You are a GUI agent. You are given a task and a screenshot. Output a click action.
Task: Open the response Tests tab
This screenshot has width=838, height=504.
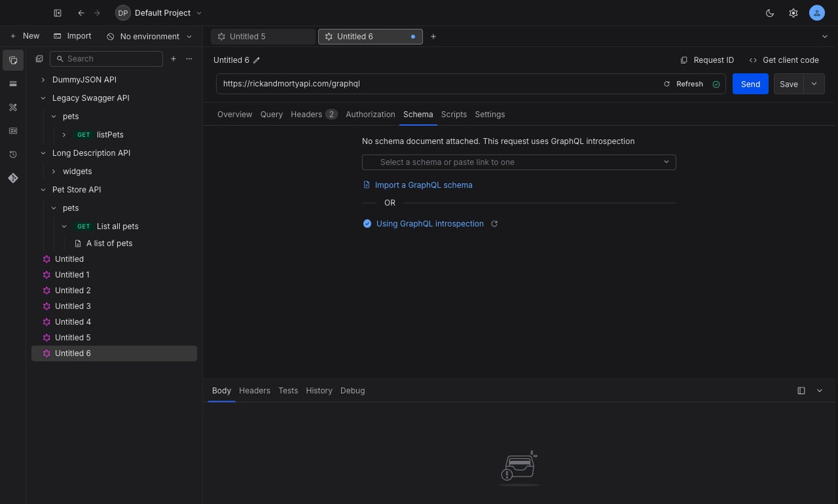pos(288,391)
